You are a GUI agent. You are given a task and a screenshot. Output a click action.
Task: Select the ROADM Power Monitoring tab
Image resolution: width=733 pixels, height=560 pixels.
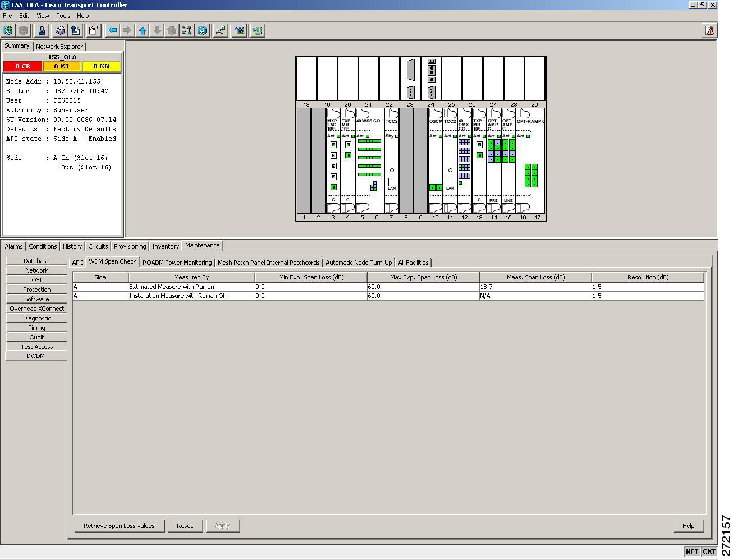click(x=177, y=263)
